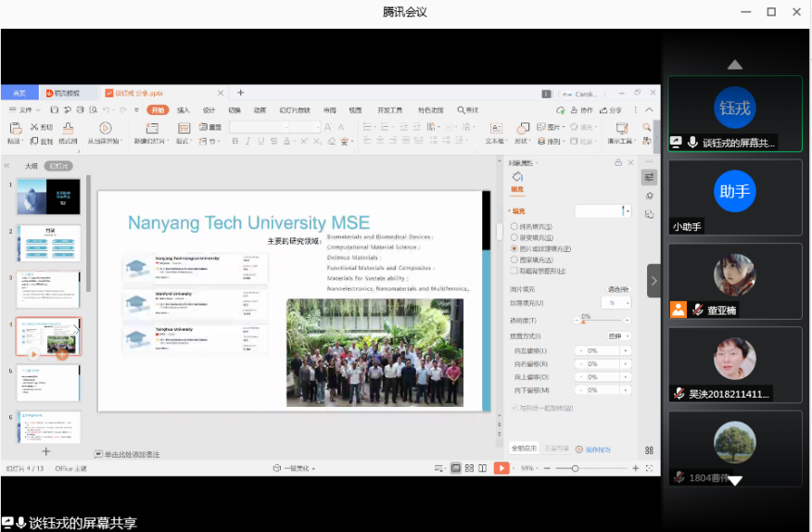Click Apply to All button

click(x=524, y=448)
